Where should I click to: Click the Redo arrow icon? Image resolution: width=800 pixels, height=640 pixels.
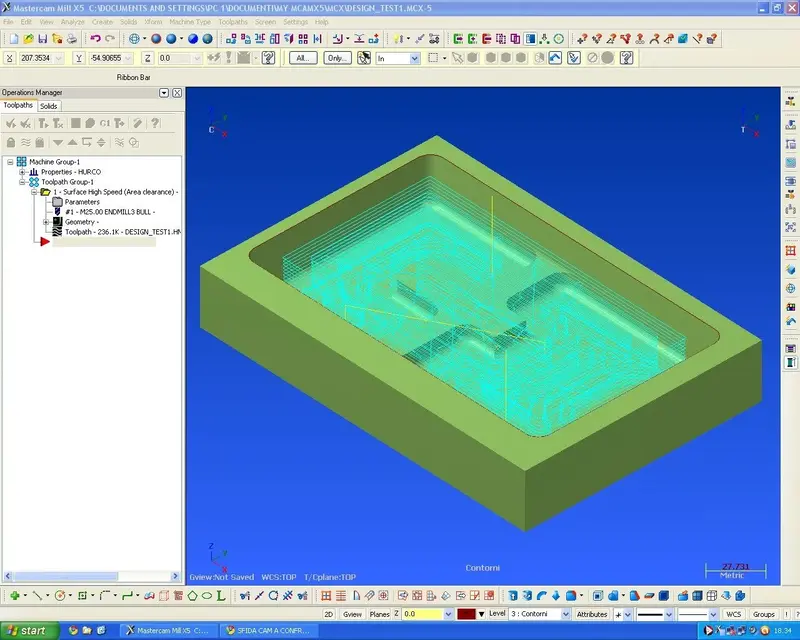pyautogui.click(x=110, y=39)
